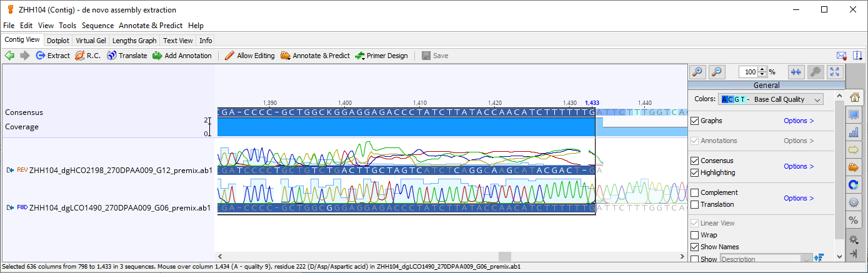Enable the Complement checkbox
The height and width of the screenshot is (273, 868).
click(694, 192)
